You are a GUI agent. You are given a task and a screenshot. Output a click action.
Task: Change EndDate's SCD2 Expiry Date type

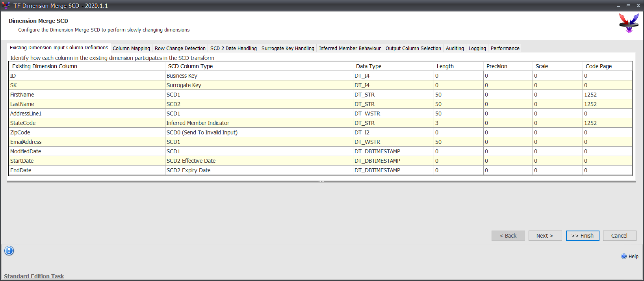259,170
